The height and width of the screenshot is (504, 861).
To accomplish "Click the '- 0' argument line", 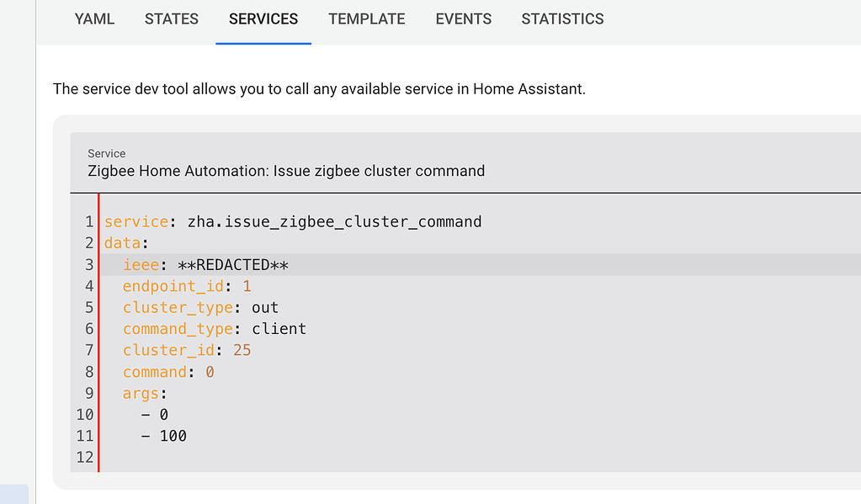I will pyautogui.click(x=154, y=416).
